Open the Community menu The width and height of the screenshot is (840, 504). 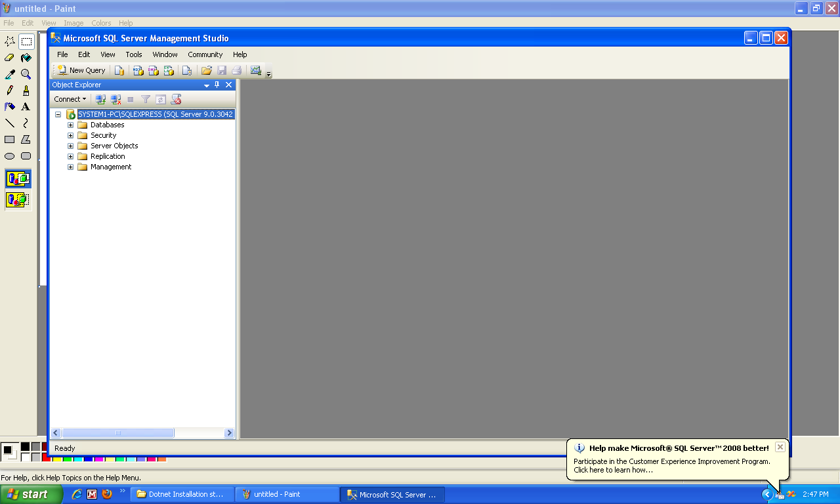[x=205, y=54]
